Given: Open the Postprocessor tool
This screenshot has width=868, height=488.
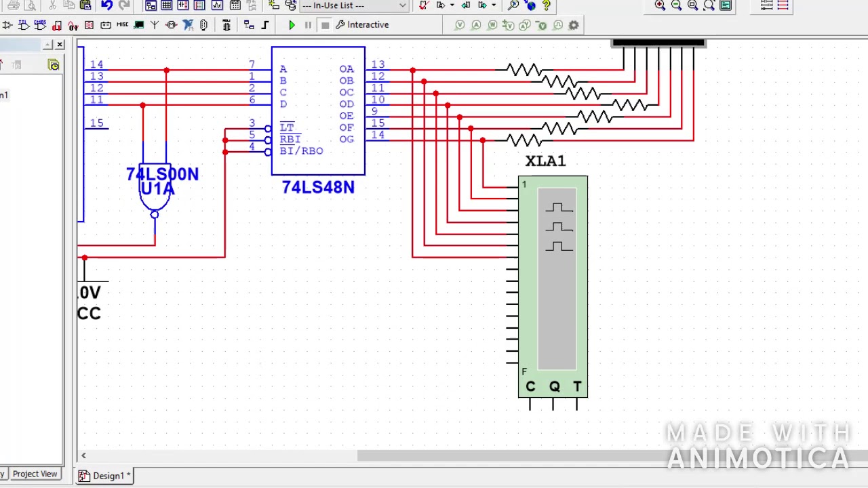Looking at the screenshot, I should [x=235, y=5].
